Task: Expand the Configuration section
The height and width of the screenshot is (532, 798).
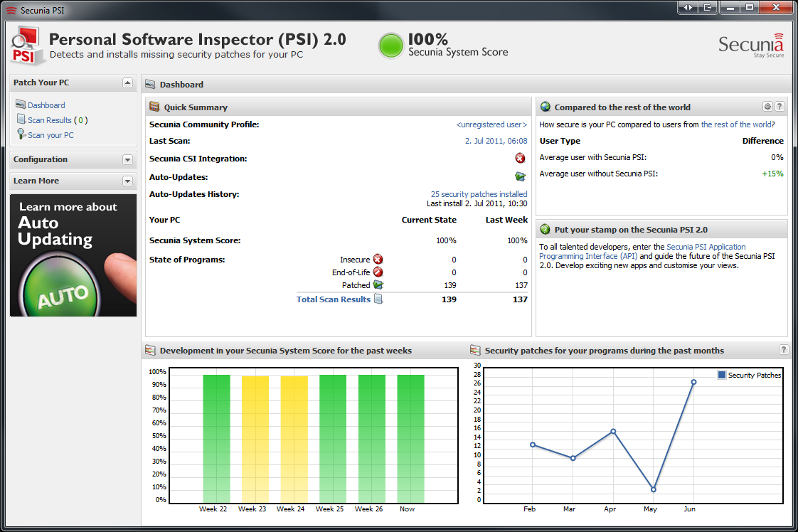Action: point(128,160)
